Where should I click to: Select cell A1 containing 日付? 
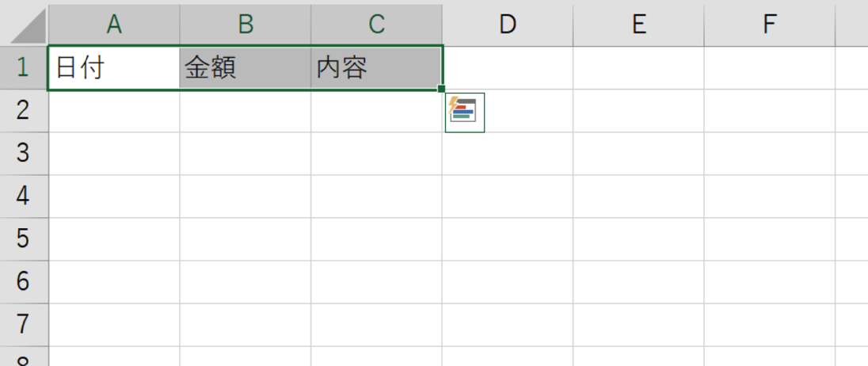(x=114, y=68)
